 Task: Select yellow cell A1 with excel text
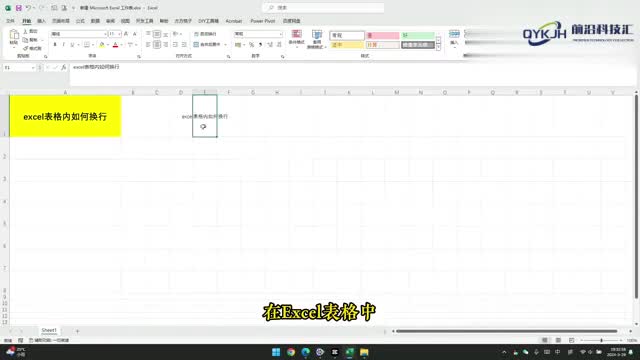tap(65, 116)
